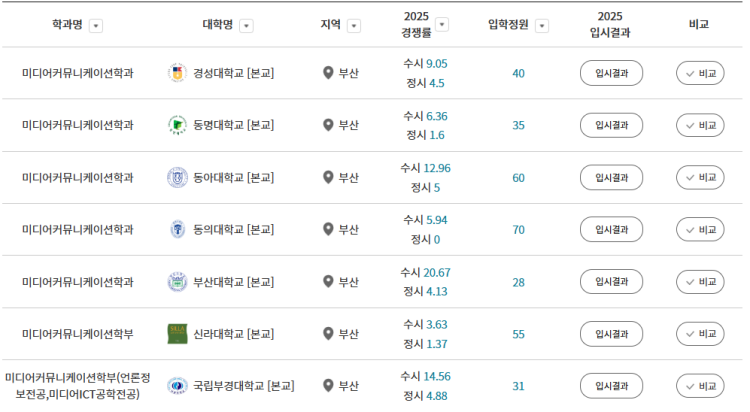This screenshot has height=412, width=750.
Task: Open the 학과명 column filter dropdown
Action: point(96,26)
